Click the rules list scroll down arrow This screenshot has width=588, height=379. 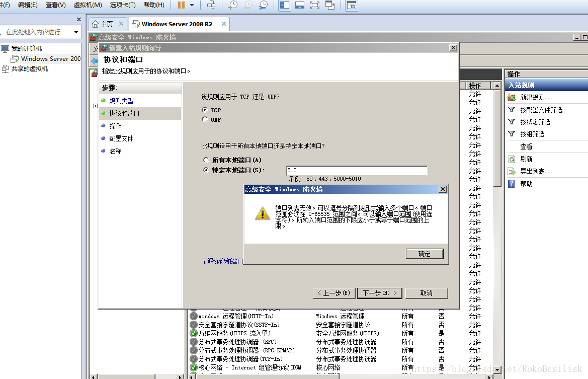[x=497, y=369]
